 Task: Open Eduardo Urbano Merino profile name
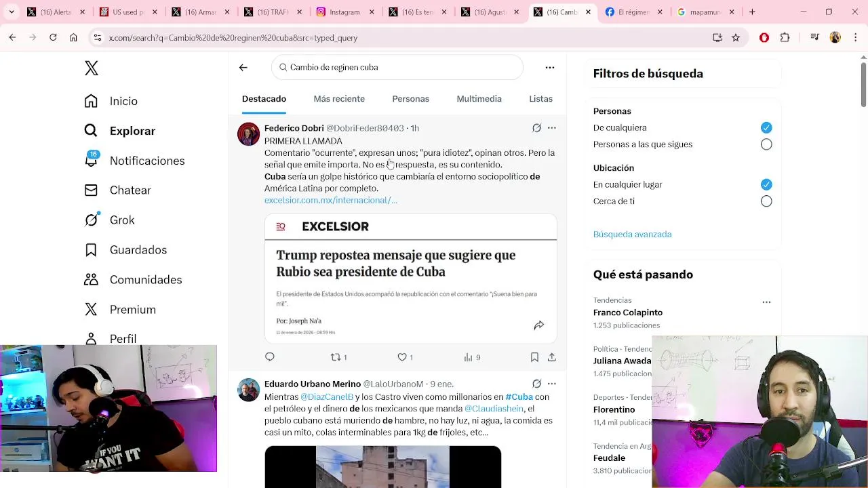coord(313,384)
